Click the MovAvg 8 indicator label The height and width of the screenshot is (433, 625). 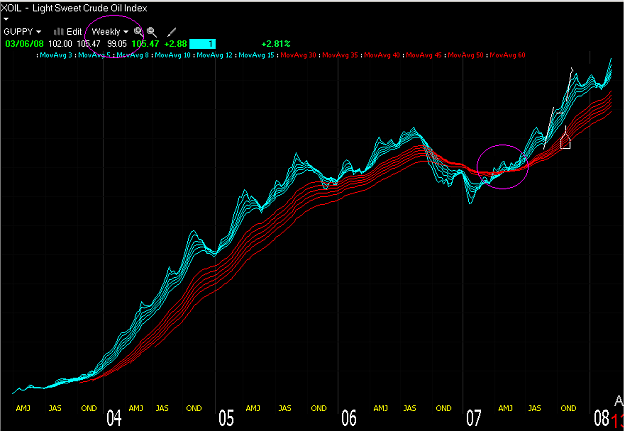pos(132,55)
